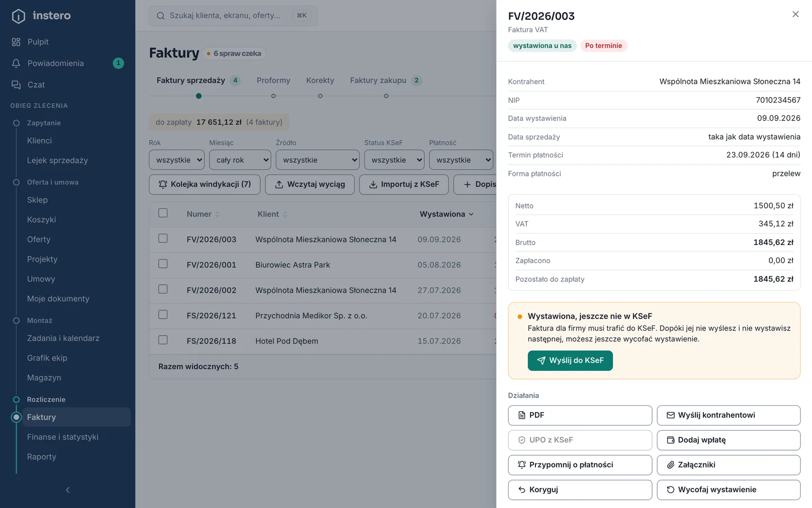Switch to the Faktury zakupu tab

[386, 80]
